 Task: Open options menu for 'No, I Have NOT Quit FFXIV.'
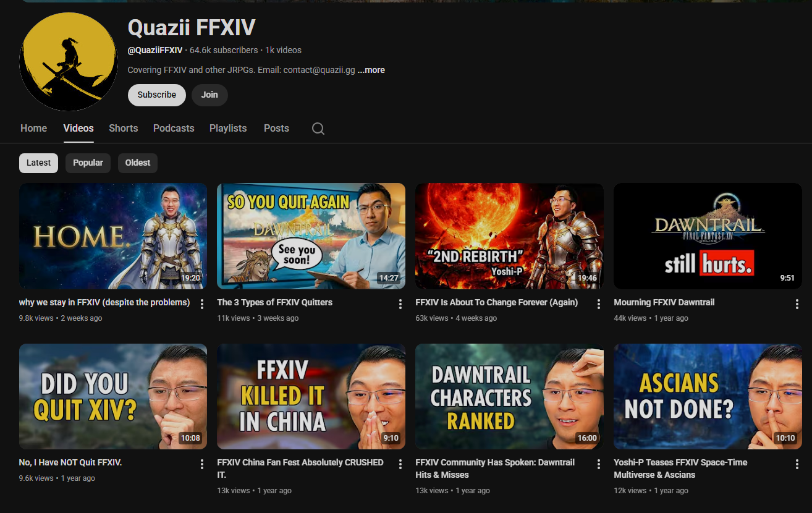202,464
